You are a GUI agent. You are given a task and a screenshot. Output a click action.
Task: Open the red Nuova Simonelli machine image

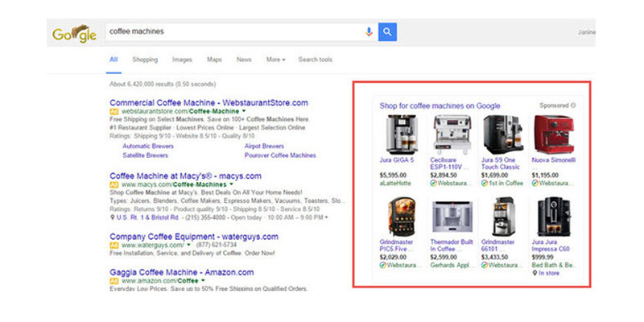(554, 134)
